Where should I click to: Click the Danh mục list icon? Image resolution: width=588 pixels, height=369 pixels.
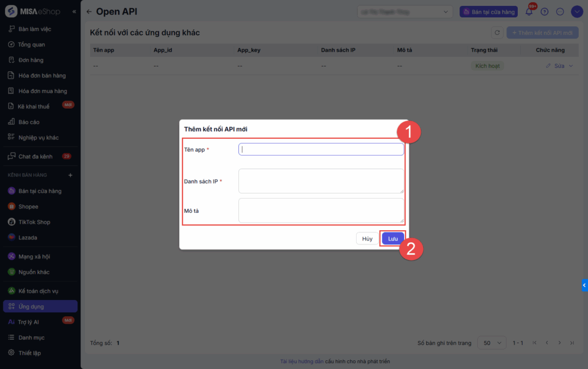pos(11,337)
